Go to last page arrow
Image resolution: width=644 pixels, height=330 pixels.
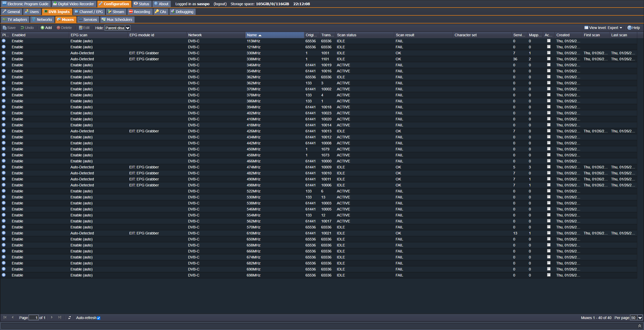coord(60,317)
